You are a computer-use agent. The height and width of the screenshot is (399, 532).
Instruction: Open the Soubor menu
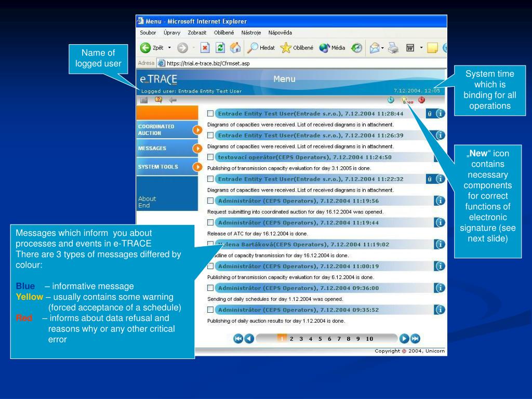point(148,33)
